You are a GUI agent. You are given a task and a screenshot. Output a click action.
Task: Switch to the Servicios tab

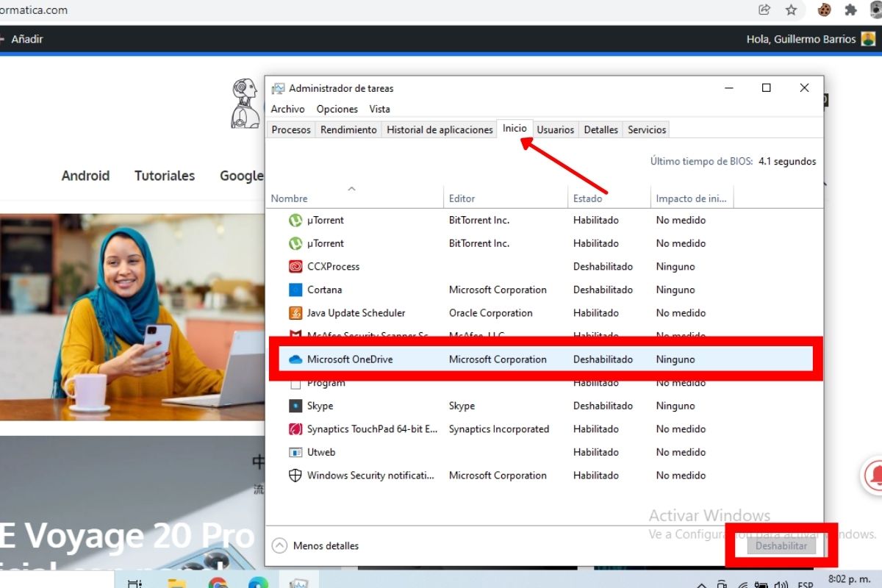[x=647, y=129]
